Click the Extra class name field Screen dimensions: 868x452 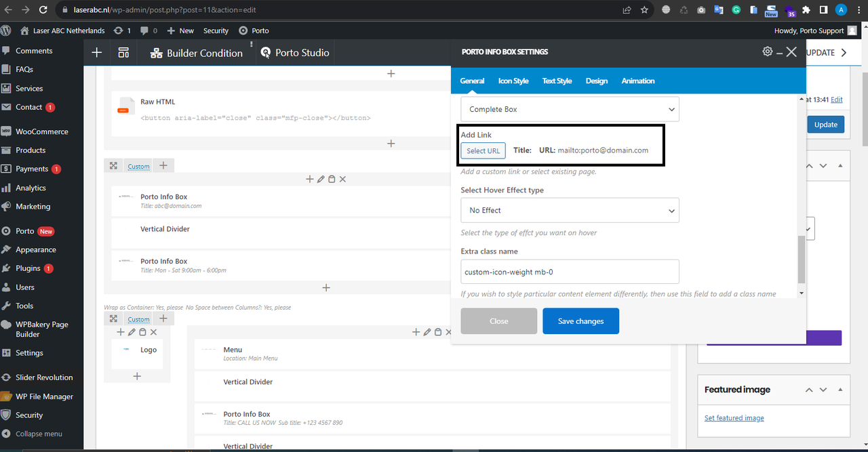point(570,272)
